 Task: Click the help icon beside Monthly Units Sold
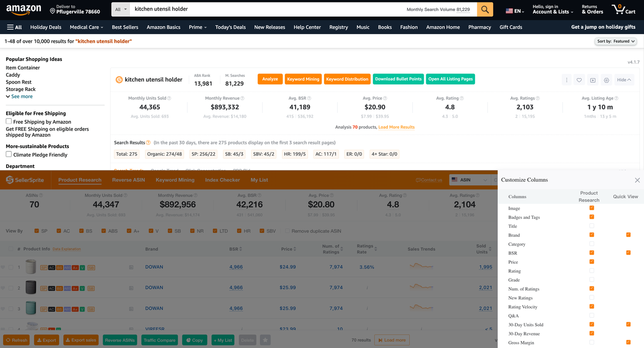pos(169,99)
